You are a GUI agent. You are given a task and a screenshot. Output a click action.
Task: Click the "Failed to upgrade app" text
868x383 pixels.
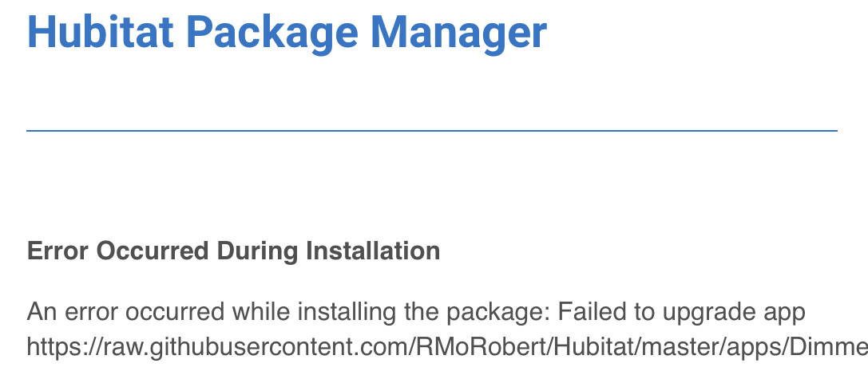[681, 313]
